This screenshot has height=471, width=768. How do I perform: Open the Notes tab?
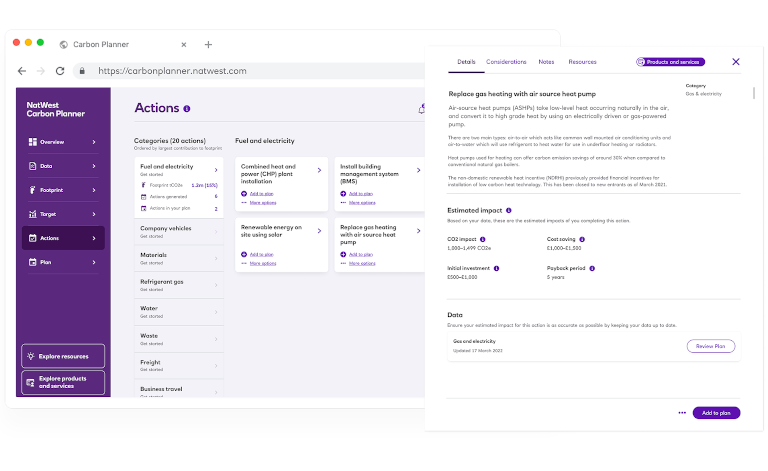pos(546,62)
